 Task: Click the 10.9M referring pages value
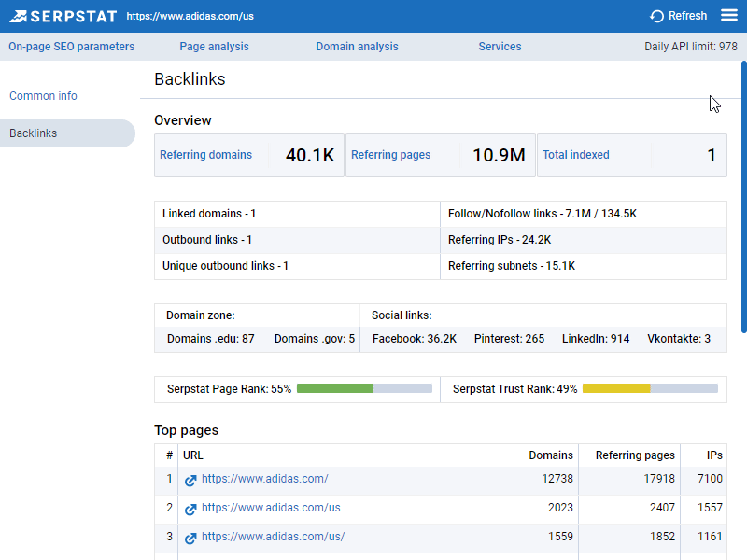pos(499,155)
